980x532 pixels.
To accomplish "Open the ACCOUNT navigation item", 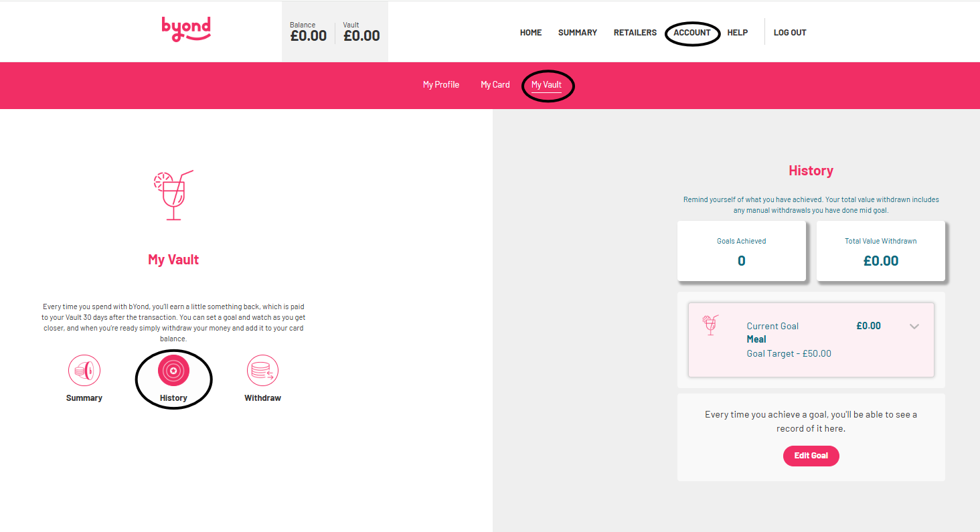I will point(692,32).
